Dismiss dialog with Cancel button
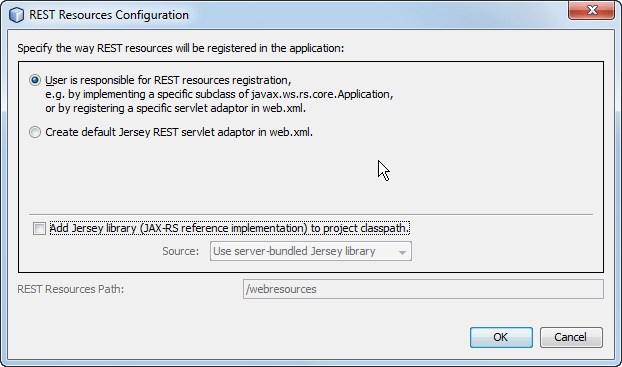Image resolution: width=622 pixels, height=367 pixels. (571, 337)
